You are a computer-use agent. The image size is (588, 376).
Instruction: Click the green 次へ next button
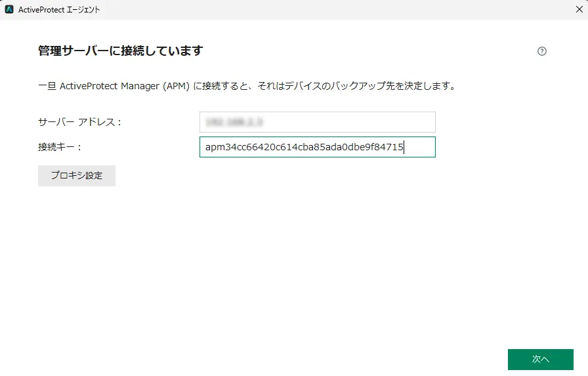540,359
